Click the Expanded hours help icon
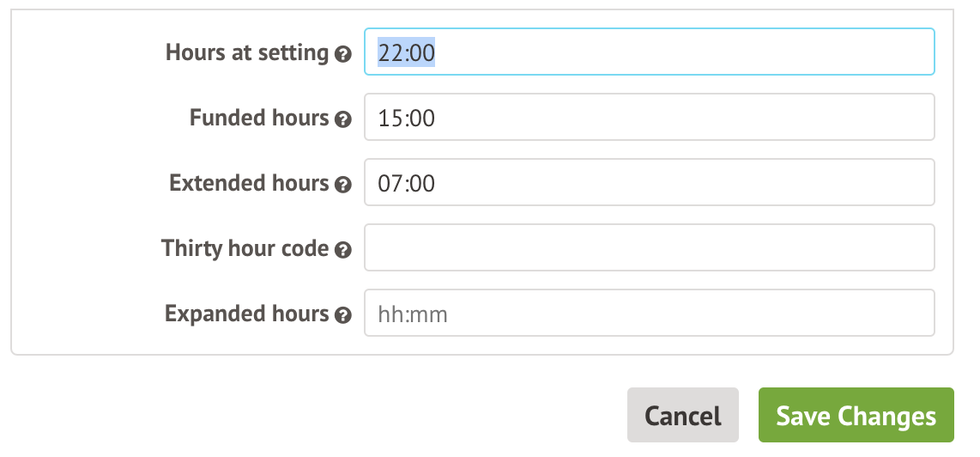 point(343,315)
